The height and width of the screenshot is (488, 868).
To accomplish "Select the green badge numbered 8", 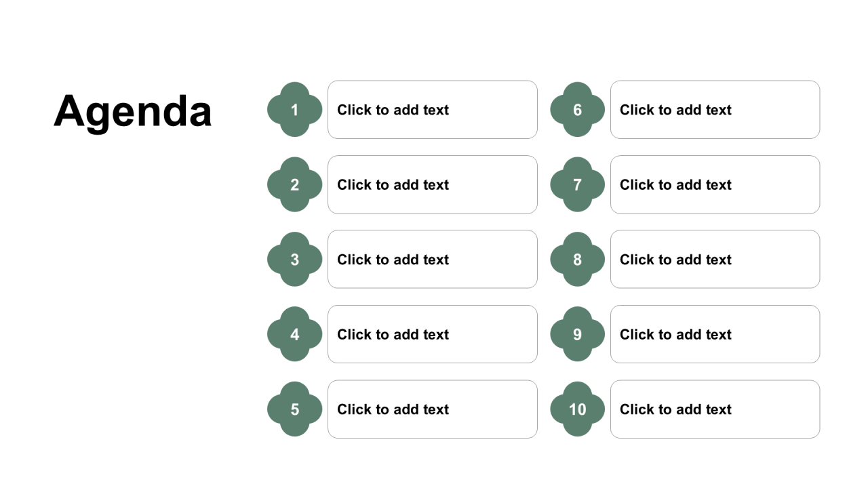I will 577,260.
